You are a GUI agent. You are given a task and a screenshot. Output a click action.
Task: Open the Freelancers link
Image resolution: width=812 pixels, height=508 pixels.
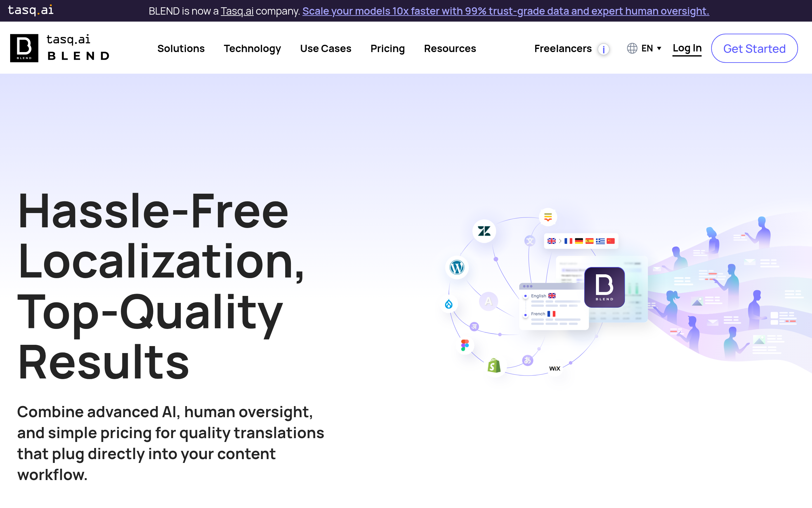click(563, 48)
